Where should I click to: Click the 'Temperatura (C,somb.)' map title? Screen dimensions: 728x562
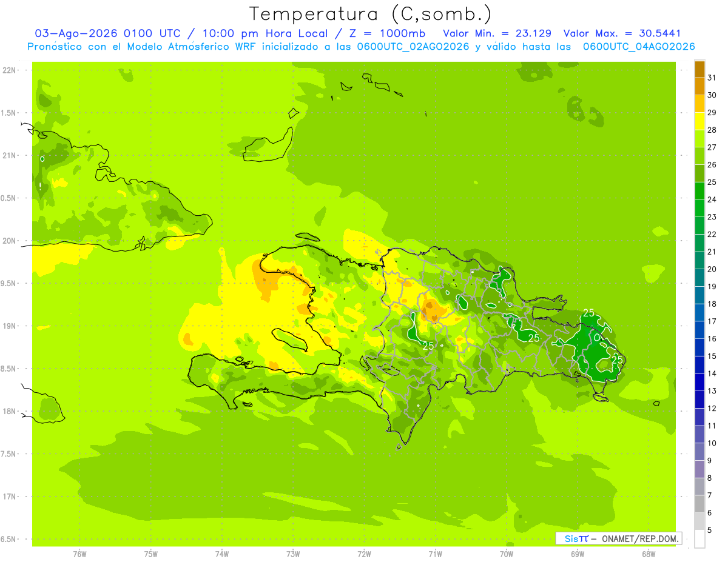(370, 13)
